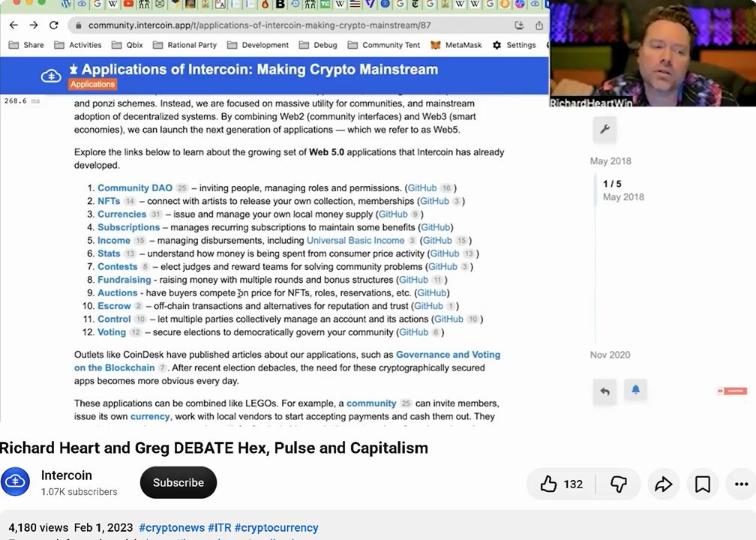Open the Qbix bookmarks folder
The width and height of the screenshot is (756, 540).
(x=127, y=45)
